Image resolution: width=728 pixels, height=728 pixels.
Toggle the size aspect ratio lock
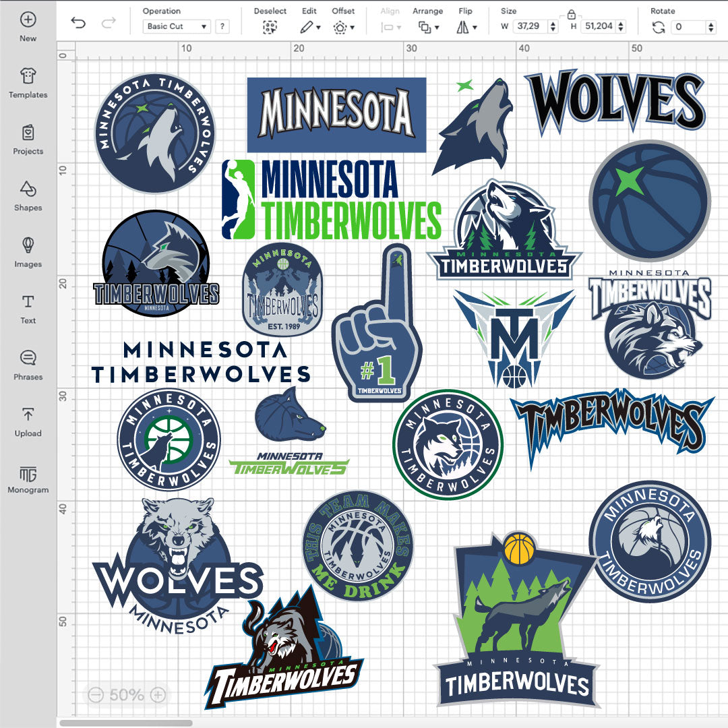571,14
